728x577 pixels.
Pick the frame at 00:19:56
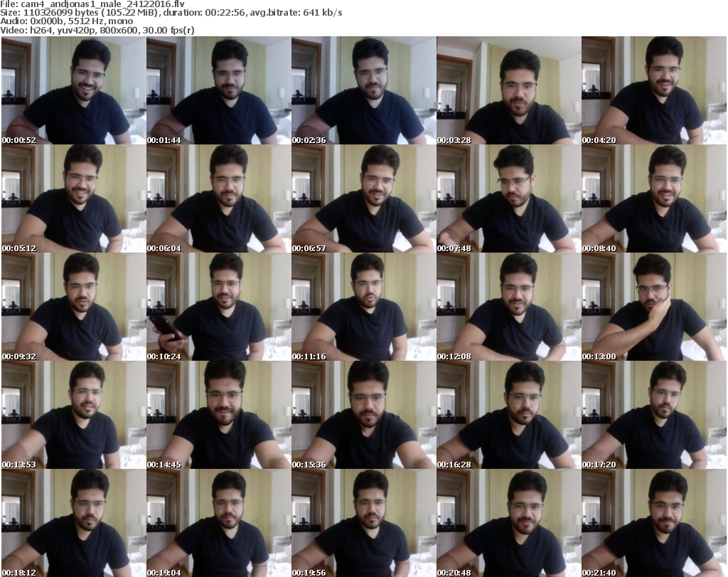(x=363, y=523)
